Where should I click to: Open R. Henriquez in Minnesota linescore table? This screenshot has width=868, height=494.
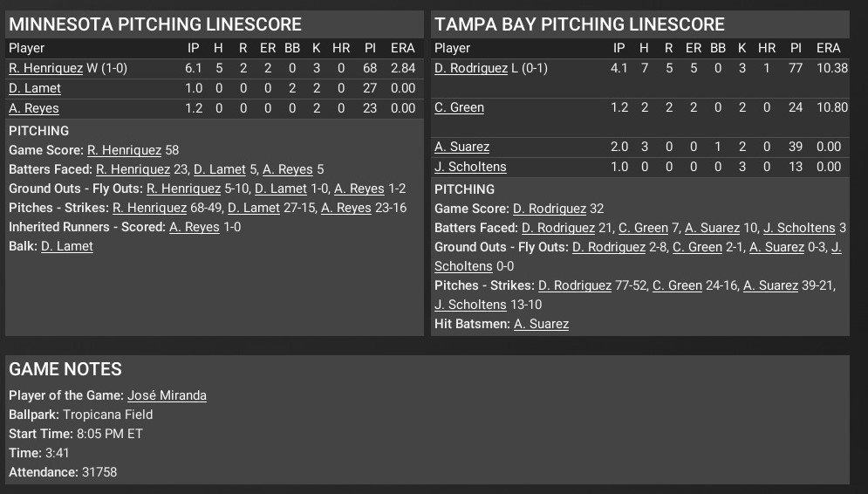tap(46, 68)
